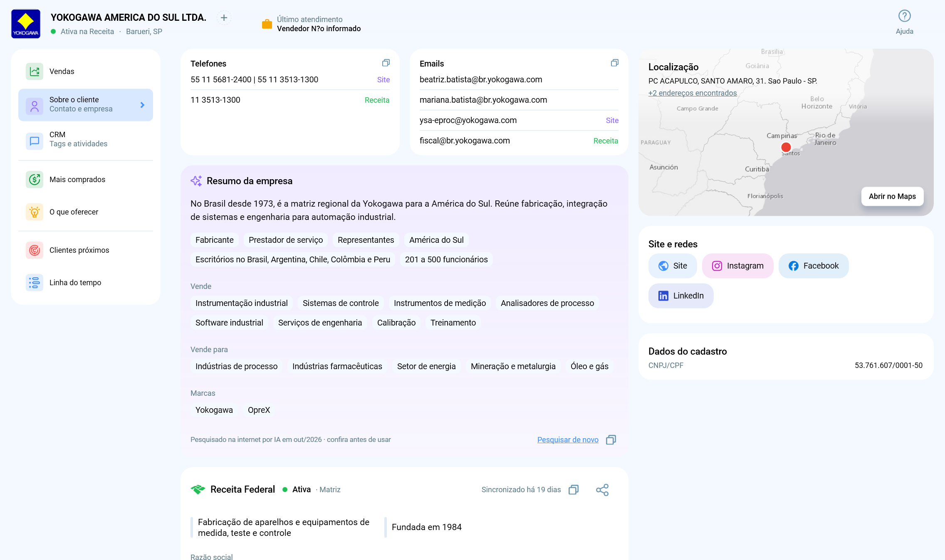Select phone number 11 3513-1300 from Receita
The image size is (945, 560).
[x=215, y=100]
